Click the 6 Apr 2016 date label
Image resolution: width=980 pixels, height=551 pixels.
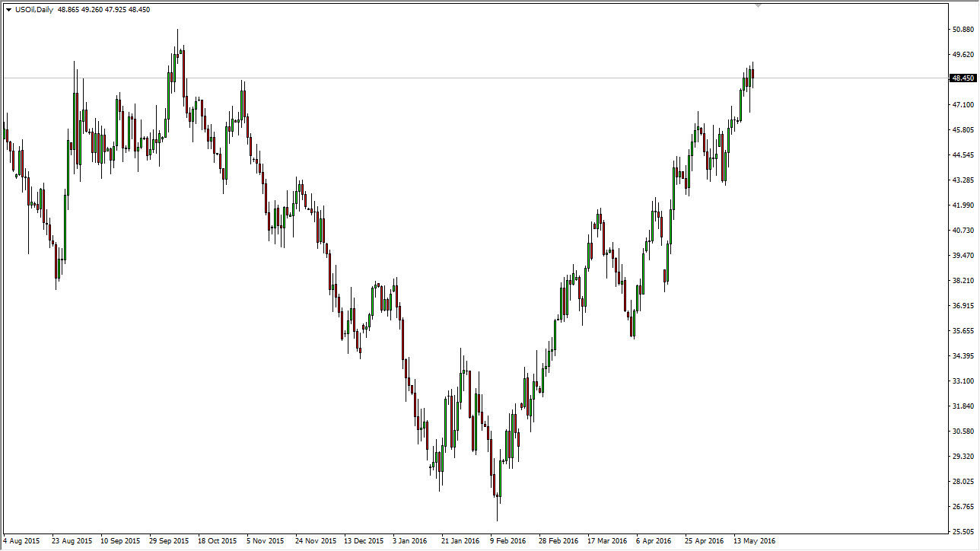tap(654, 541)
